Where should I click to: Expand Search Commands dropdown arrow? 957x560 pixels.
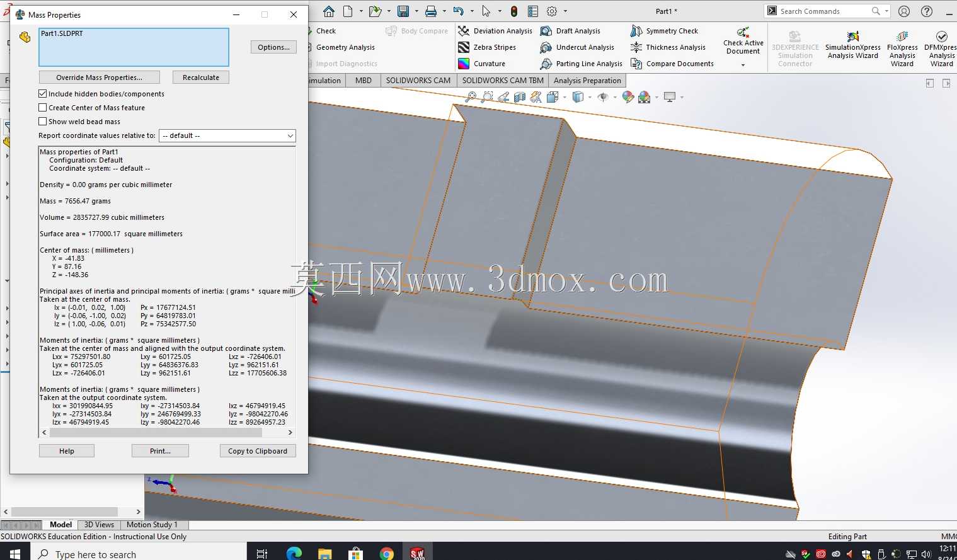(886, 11)
